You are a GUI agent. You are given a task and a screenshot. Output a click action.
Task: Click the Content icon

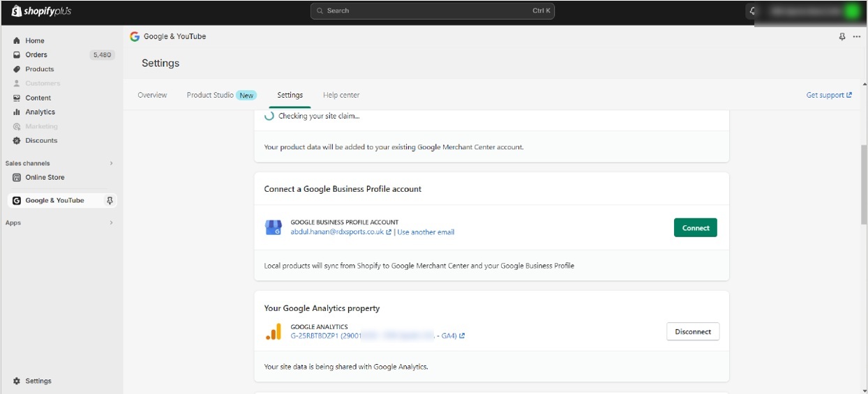[x=17, y=98]
